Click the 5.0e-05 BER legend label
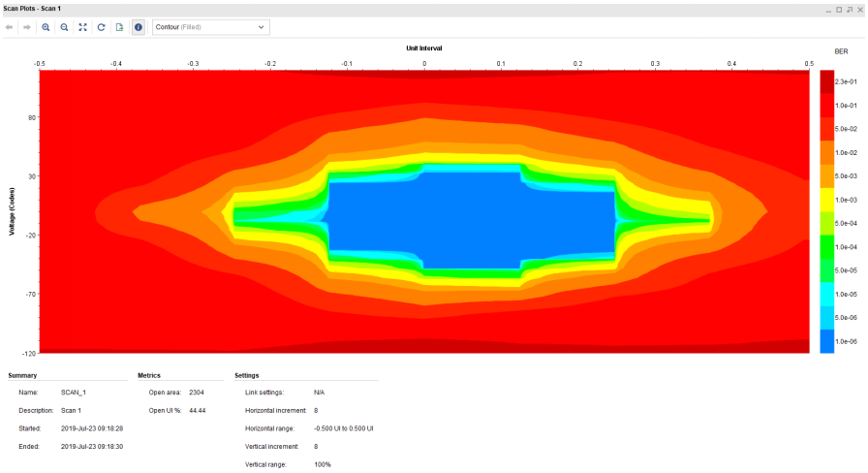868x473 pixels. 846,270
